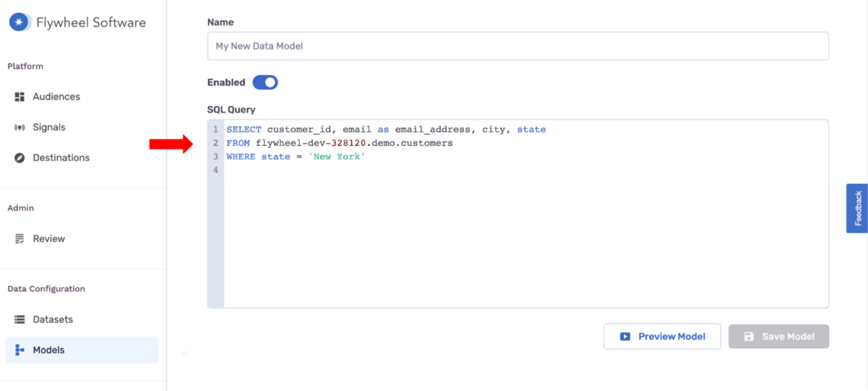Click the Datasets rows icon
The width and height of the screenshot is (868, 391).
[x=20, y=319]
